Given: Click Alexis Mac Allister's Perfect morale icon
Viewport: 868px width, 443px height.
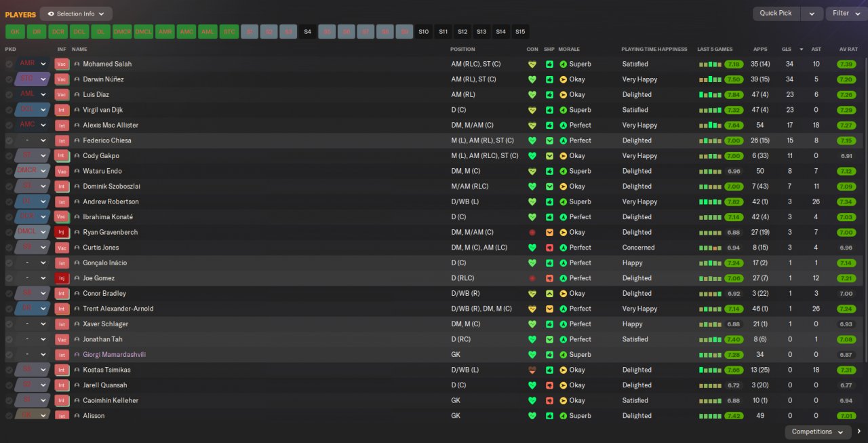Looking at the screenshot, I should [x=564, y=126].
